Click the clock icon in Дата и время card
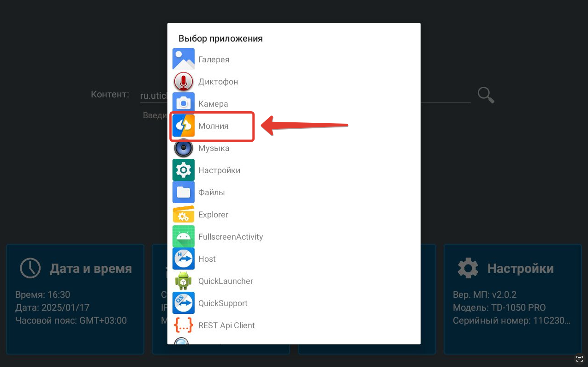Image resolution: width=588 pixels, height=367 pixels. (x=30, y=268)
